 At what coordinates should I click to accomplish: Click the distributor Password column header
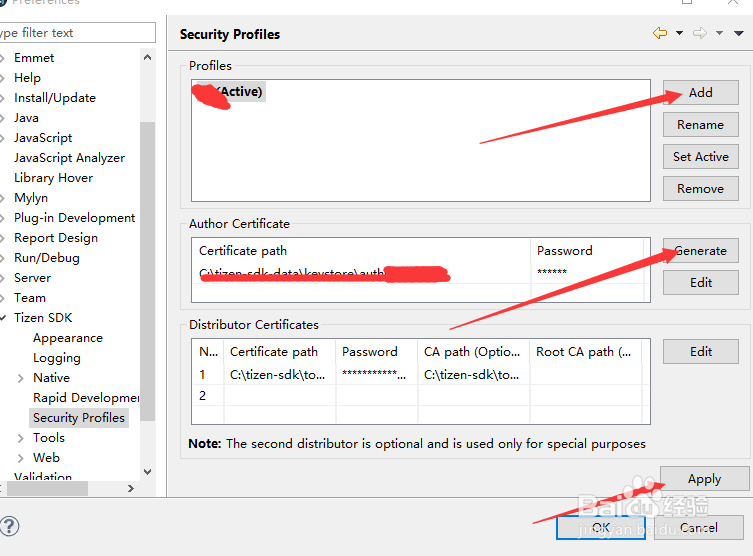[377, 352]
